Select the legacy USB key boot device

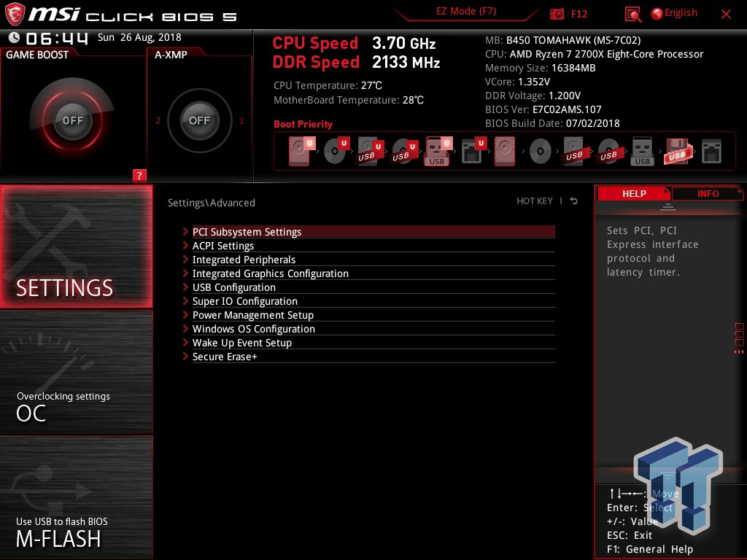[642, 152]
